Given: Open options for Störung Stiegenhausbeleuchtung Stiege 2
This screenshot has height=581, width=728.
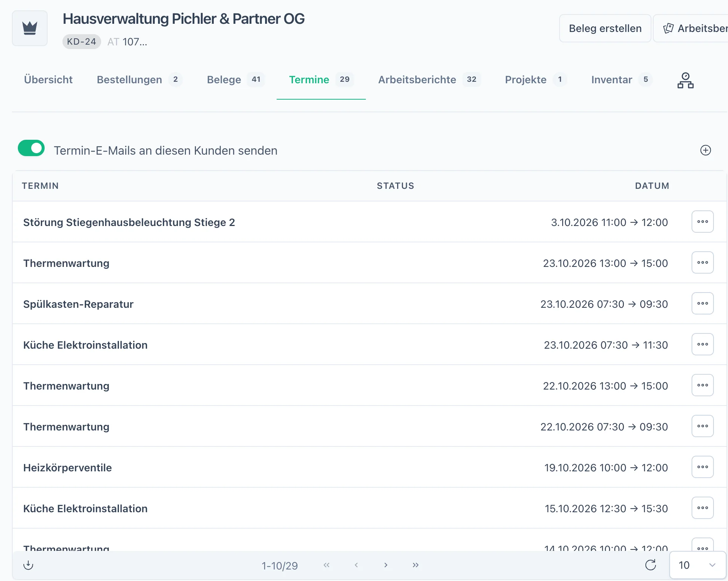Looking at the screenshot, I should point(702,222).
